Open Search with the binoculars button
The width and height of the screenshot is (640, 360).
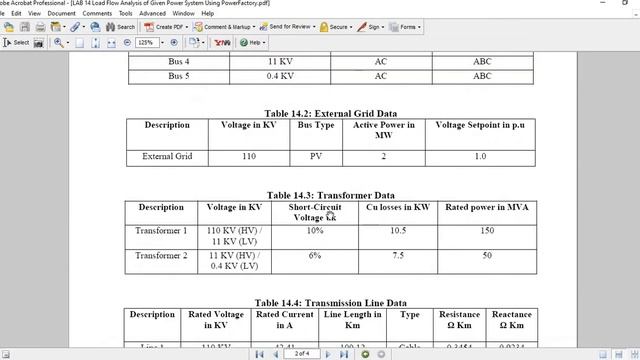point(120,27)
